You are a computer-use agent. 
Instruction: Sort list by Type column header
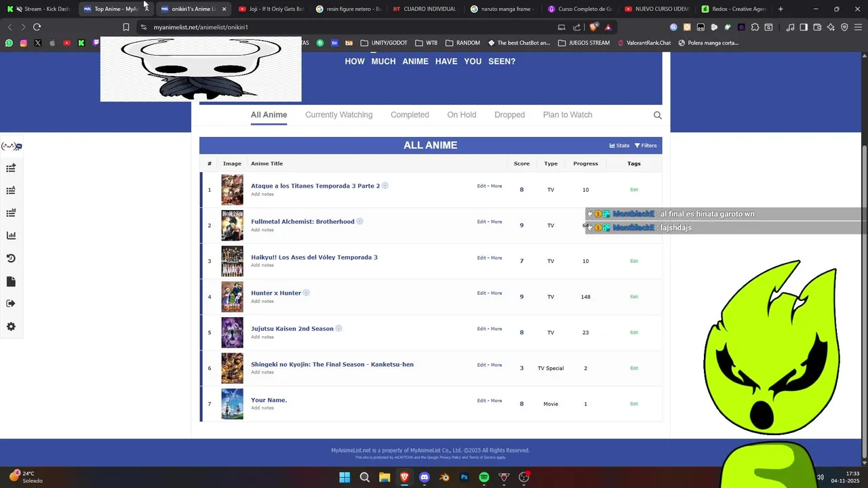pyautogui.click(x=551, y=163)
